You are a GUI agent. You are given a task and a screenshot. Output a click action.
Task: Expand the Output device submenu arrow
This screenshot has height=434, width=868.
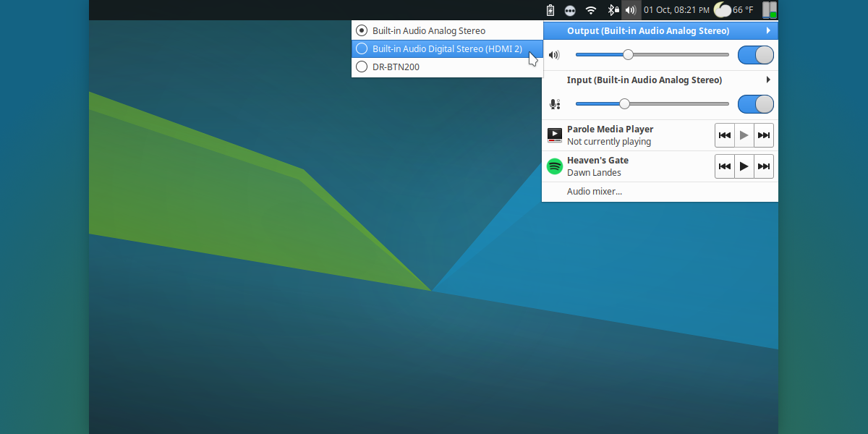[x=769, y=30]
